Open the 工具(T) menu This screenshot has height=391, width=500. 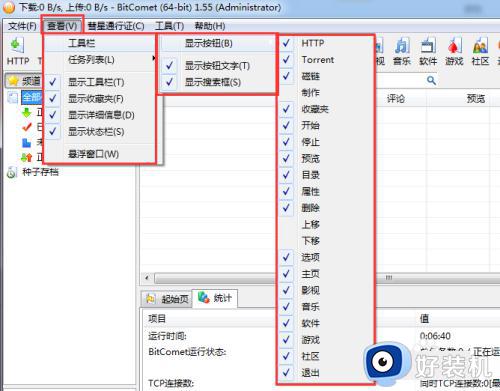(169, 26)
